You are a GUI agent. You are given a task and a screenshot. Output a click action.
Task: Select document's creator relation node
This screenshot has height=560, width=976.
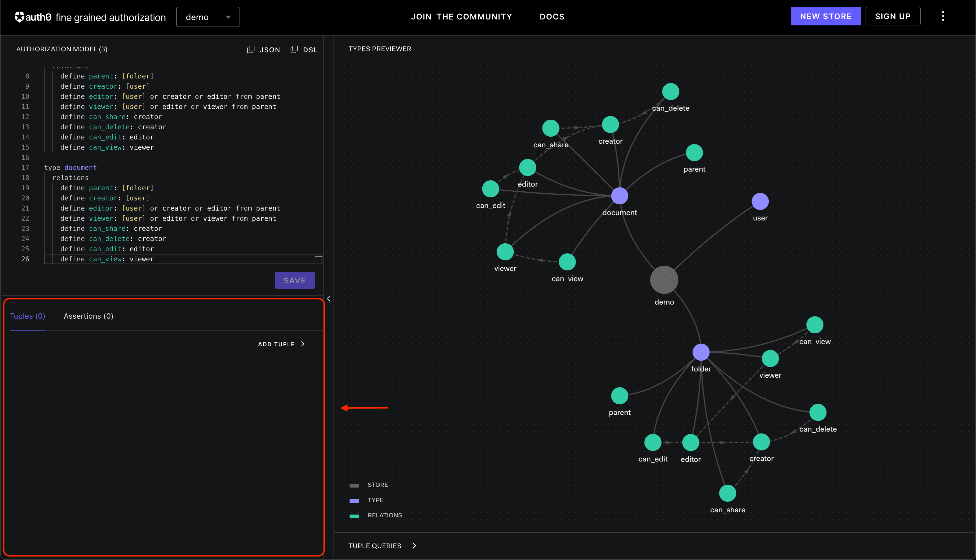(x=610, y=124)
